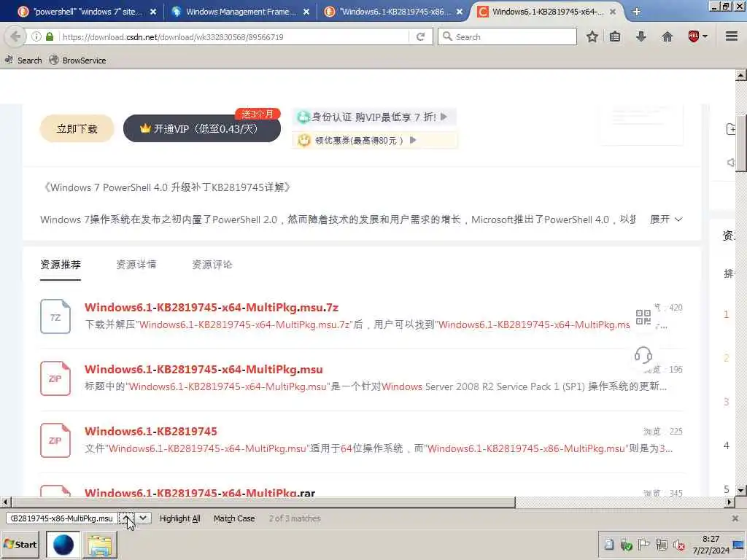The width and height of the screenshot is (747, 560).
Task: Open the 身份认证 购VIP promo link
Action: tap(374, 117)
